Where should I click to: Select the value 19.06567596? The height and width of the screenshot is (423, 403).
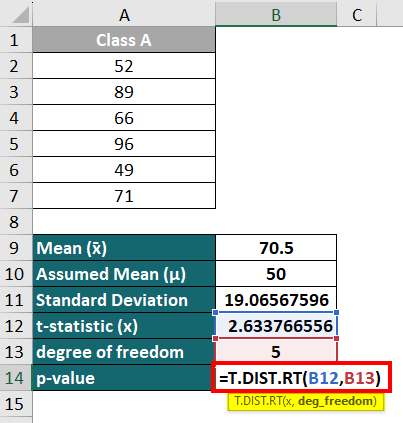(x=276, y=300)
